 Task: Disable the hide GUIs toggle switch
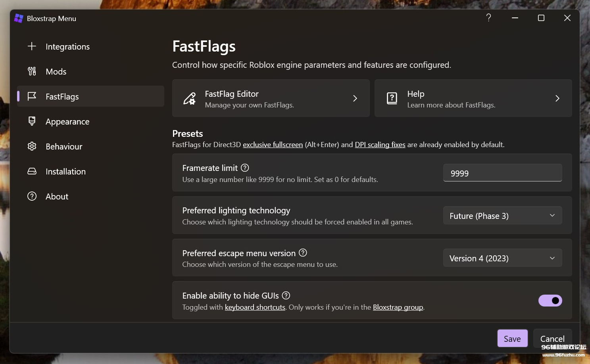point(550,301)
